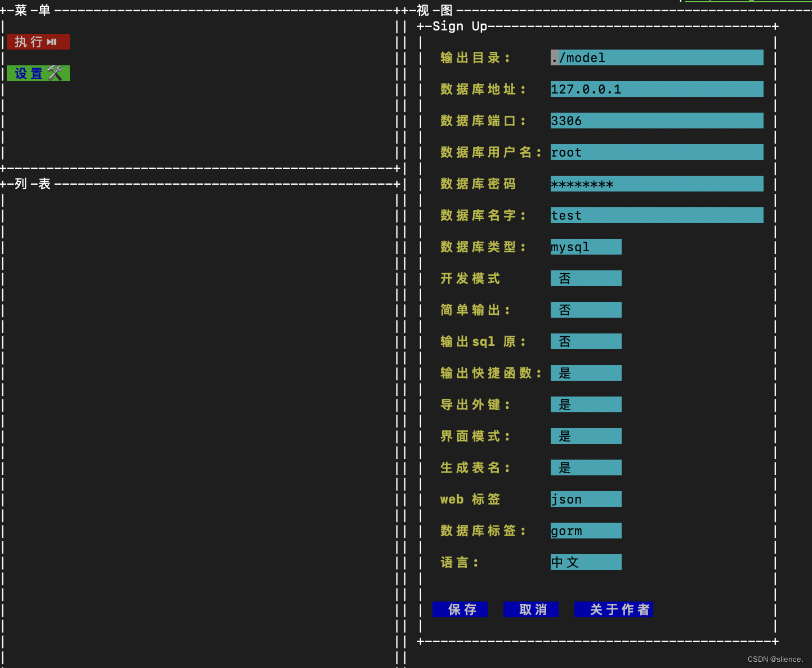The width and height of the screenshot is (812, 668).
Task: Edit the 数据库地址 field showing 127.0.0.1
Action: click(657, 89)
